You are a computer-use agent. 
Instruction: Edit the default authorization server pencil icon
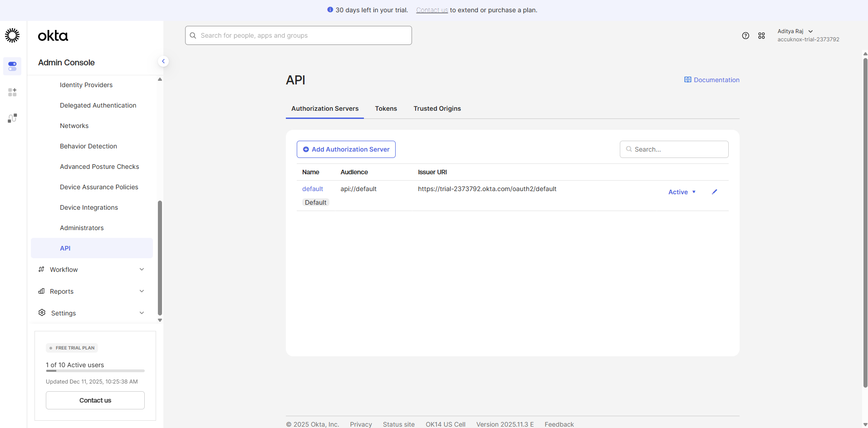(x=714, y=192)
